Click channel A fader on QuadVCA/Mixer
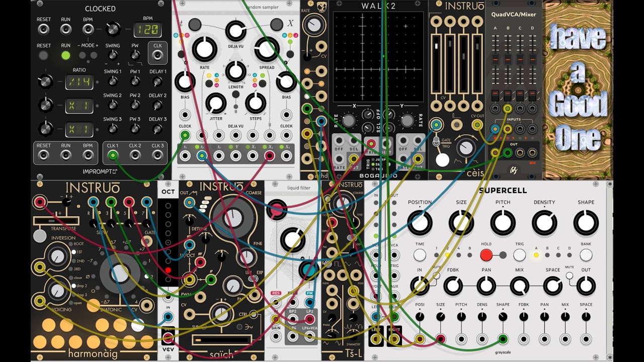Image resolution: width=644 pixels, height=362 pixels. (495, 60)
